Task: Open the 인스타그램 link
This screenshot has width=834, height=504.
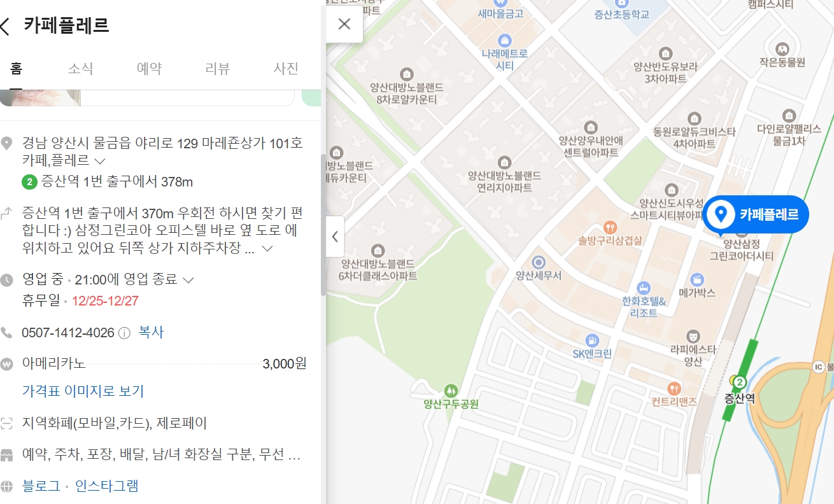Action: [x=106, y=486]
